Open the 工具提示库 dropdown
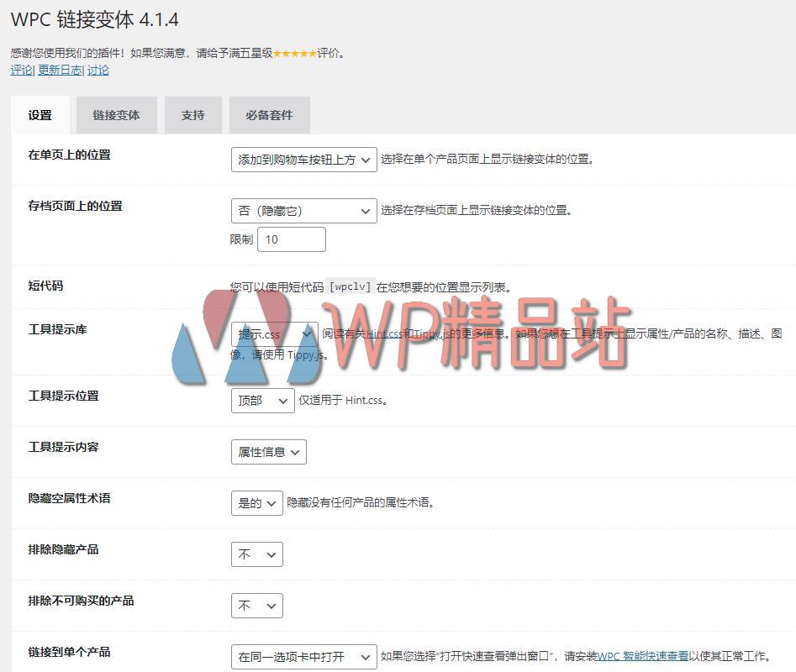796x672 pixels. 271,334
